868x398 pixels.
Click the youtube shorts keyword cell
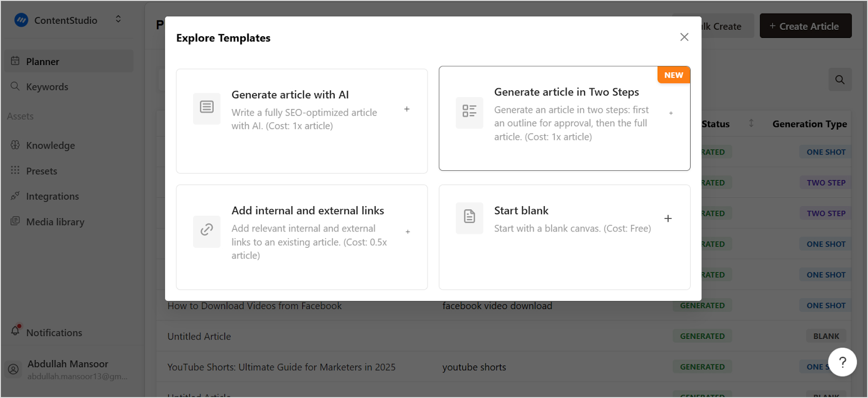(x=474, y=367)
